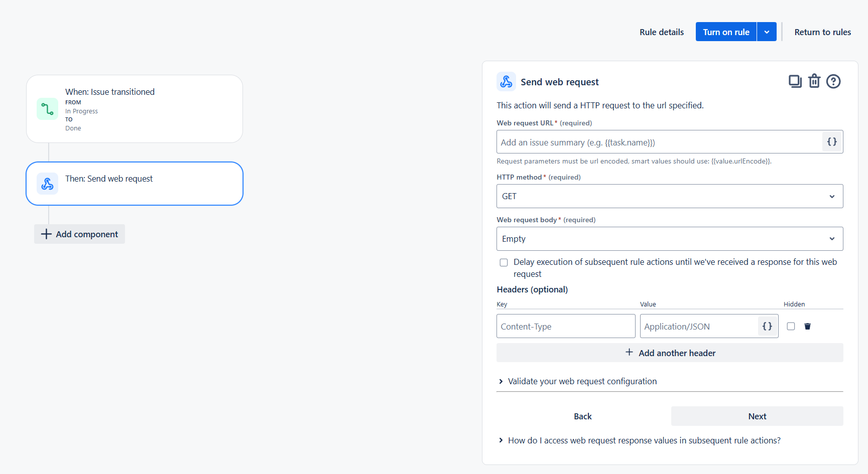Screen dimensions: 868x474
Task: Delete the Send web request action via trash icon
Action: 814,81
